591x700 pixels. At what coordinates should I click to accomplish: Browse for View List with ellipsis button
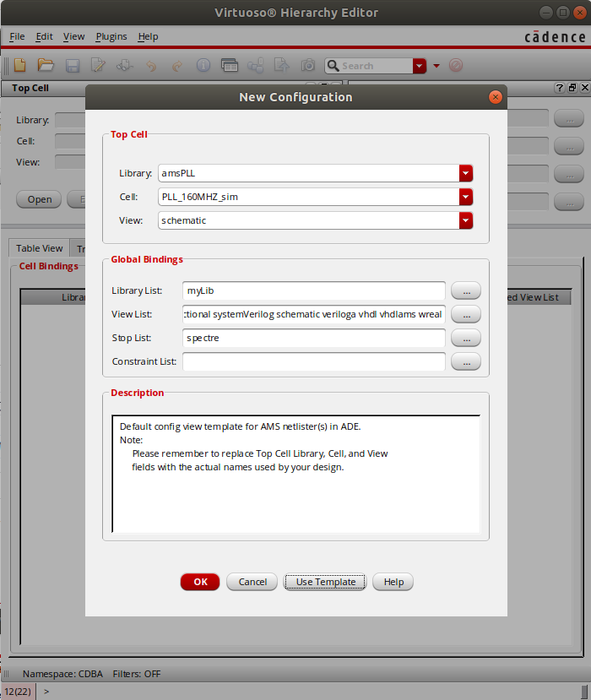click(466, 314)
